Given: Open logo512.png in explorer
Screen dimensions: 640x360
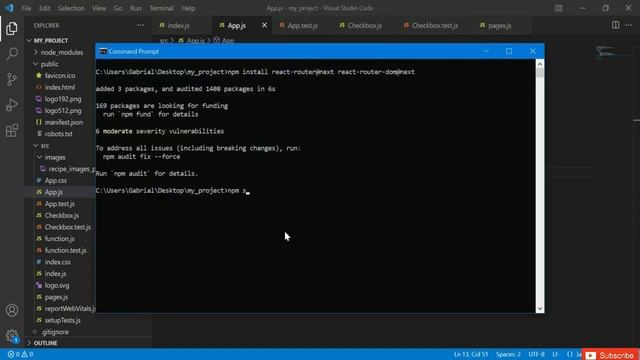Looking at the screenshot, I should [x=63, y=111].
